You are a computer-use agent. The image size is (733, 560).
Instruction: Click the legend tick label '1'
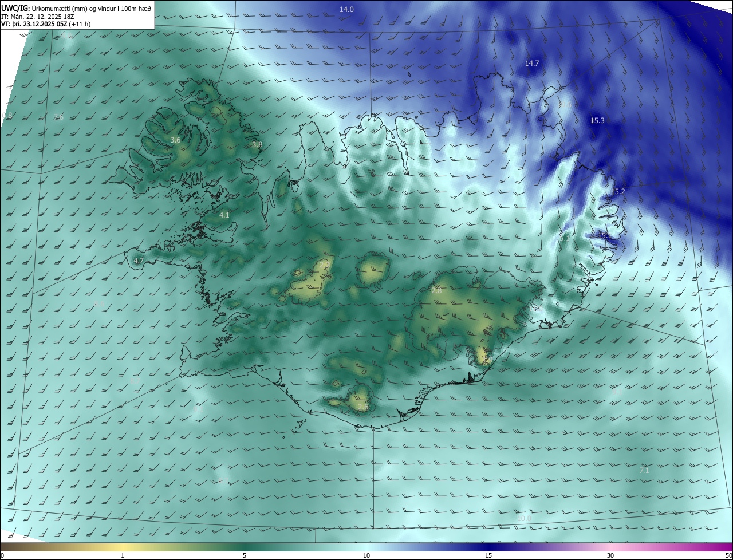coord(123,555)
